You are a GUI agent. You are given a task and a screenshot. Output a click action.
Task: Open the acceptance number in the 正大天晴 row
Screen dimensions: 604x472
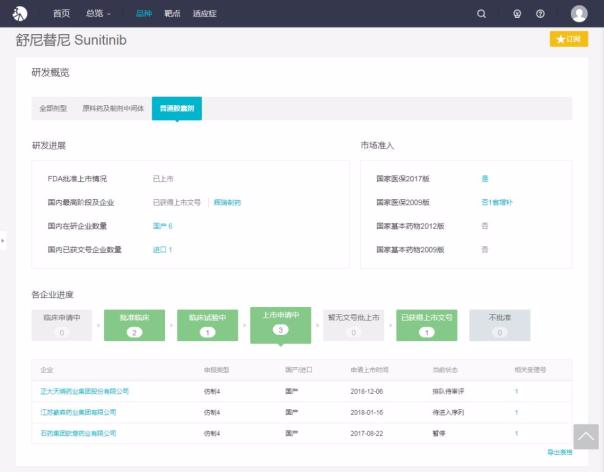(516, 391)
